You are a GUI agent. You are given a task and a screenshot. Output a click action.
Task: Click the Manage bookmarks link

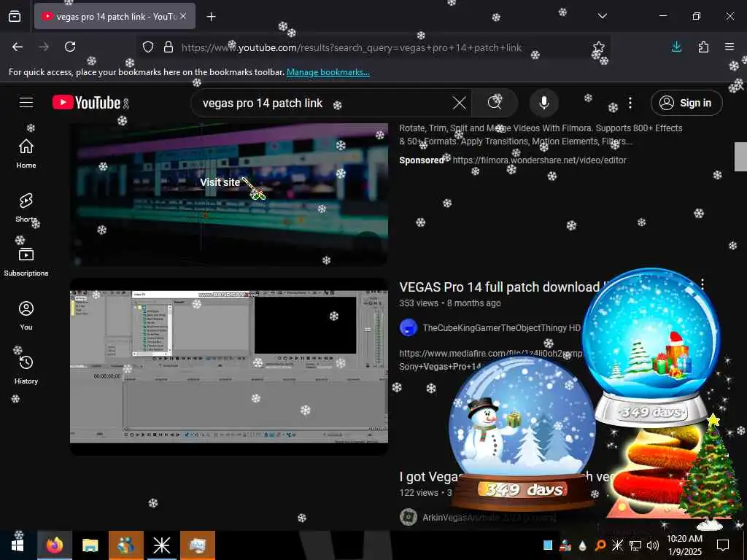tap(328, 72)
